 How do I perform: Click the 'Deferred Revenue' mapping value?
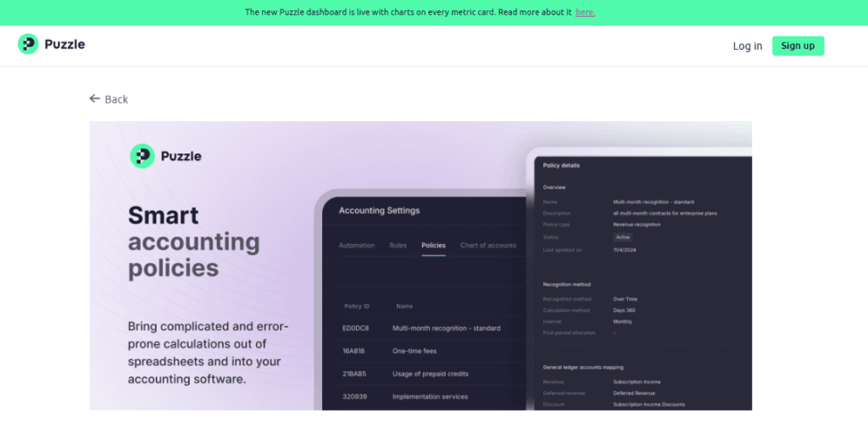[x=634, y=393]
